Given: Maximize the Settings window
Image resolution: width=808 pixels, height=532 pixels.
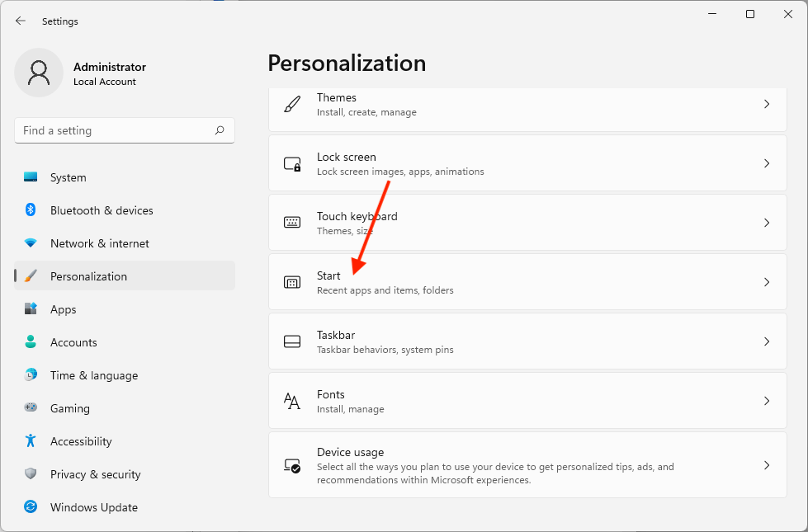Looking at the screenshot, I should point(750,14).
